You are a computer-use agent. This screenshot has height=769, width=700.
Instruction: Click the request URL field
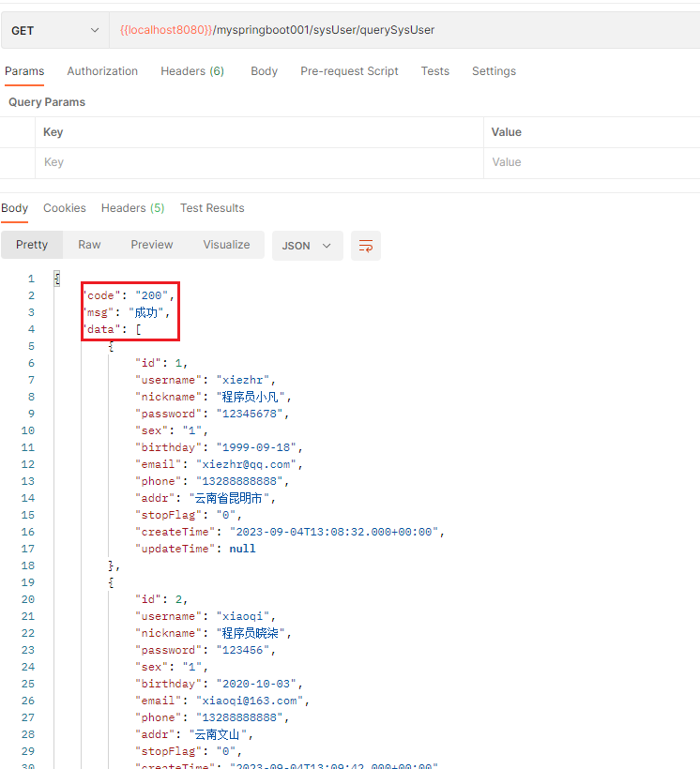pos(403,30)
